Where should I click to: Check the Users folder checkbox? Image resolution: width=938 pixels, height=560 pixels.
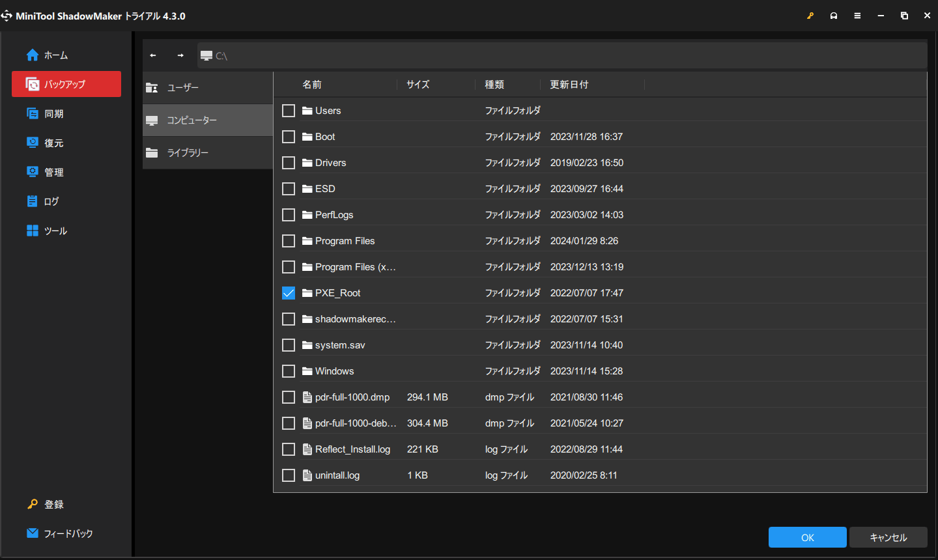[289, 111]
